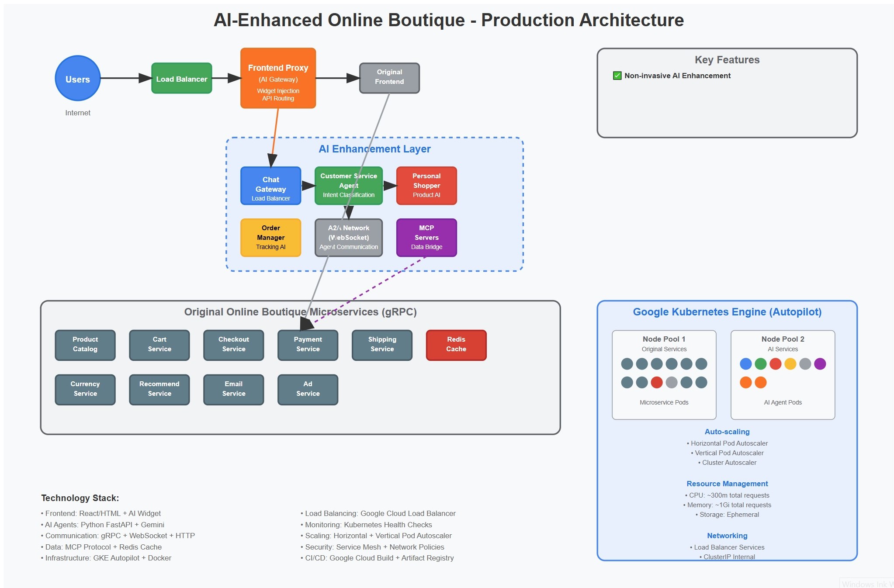Viewport: 894px width, 588px height.
Task: Click the red pod circle in Node Pool 1
Action: click(656, 383)
